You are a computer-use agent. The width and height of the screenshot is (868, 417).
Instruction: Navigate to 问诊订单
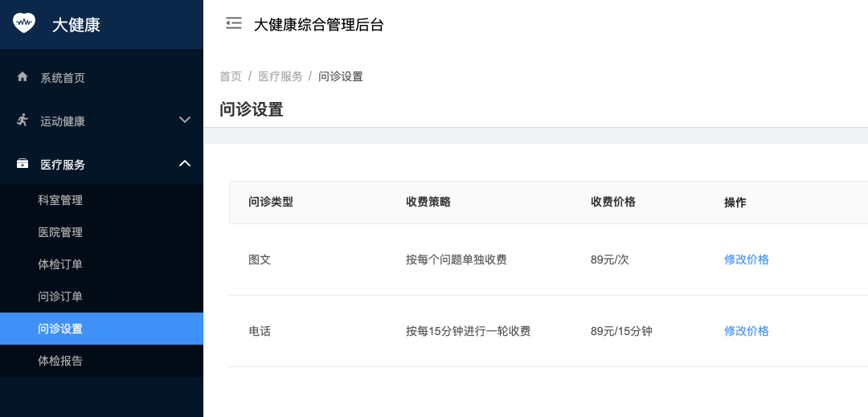pos(60,296)
